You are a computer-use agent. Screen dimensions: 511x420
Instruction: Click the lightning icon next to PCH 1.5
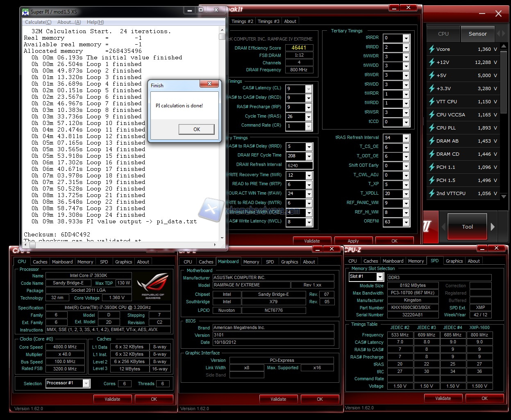click(432, 180)
